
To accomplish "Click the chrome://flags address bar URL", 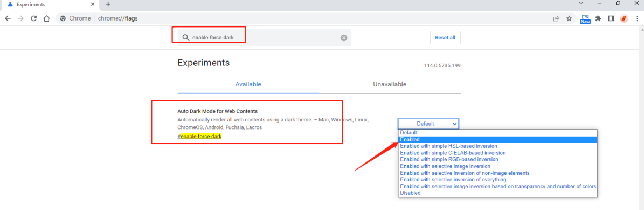I will click(x=117, y=18).
